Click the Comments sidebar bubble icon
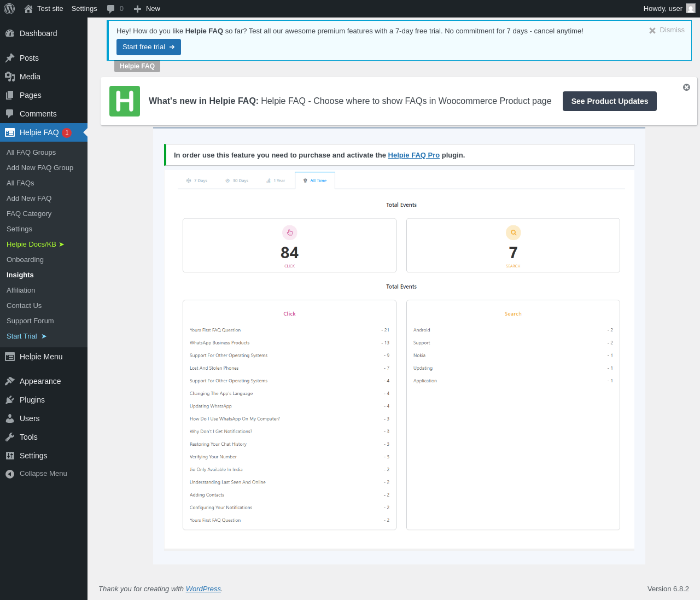The image size is (700, 600). 10,114
